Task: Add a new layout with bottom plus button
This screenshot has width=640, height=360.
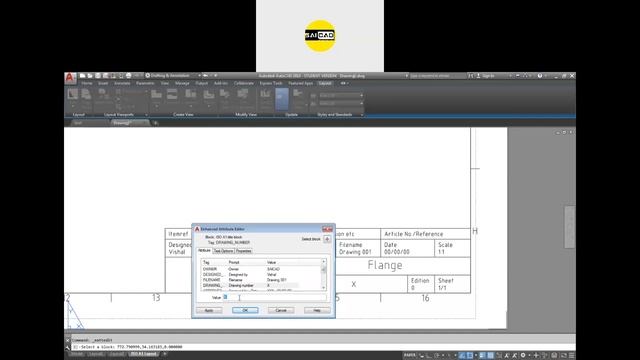Action: [x=164, y=354]
